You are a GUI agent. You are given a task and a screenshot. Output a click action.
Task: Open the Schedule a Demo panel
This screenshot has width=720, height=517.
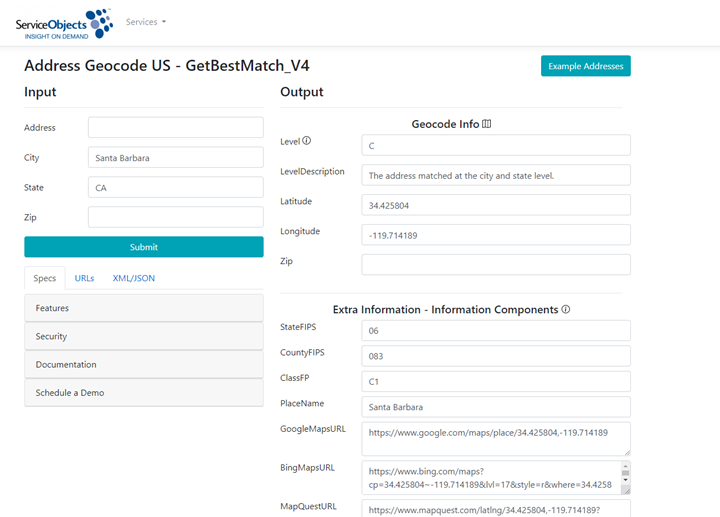pos(144,393)
